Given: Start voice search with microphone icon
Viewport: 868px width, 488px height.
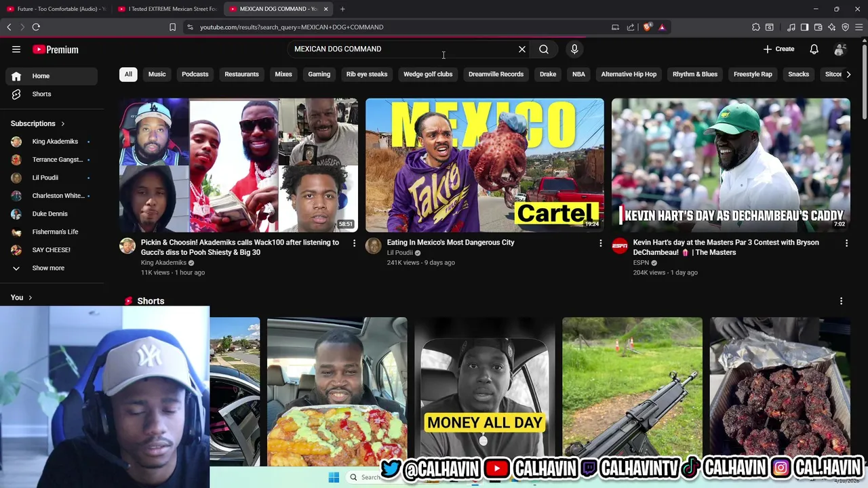Looking at the screenshot, I should pyautogui.click(x=574, y=49).
